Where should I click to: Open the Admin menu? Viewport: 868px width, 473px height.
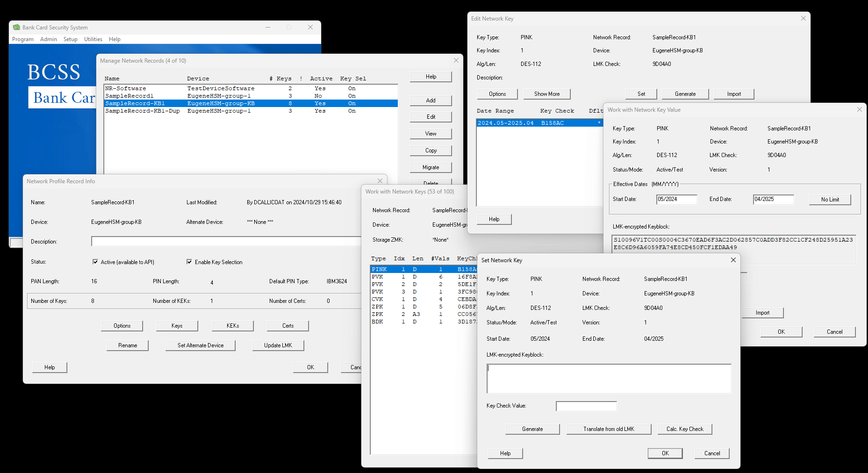tap(49, 39)
